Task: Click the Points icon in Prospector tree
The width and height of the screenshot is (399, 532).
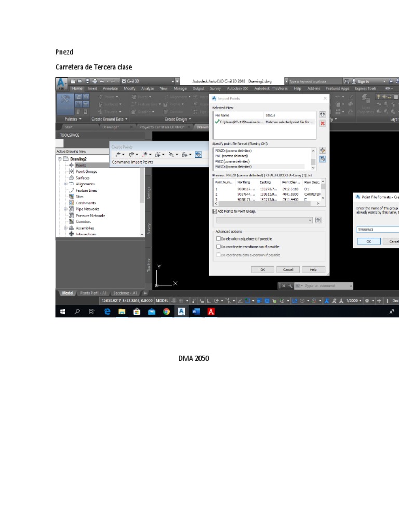Action: click(71, 165)
